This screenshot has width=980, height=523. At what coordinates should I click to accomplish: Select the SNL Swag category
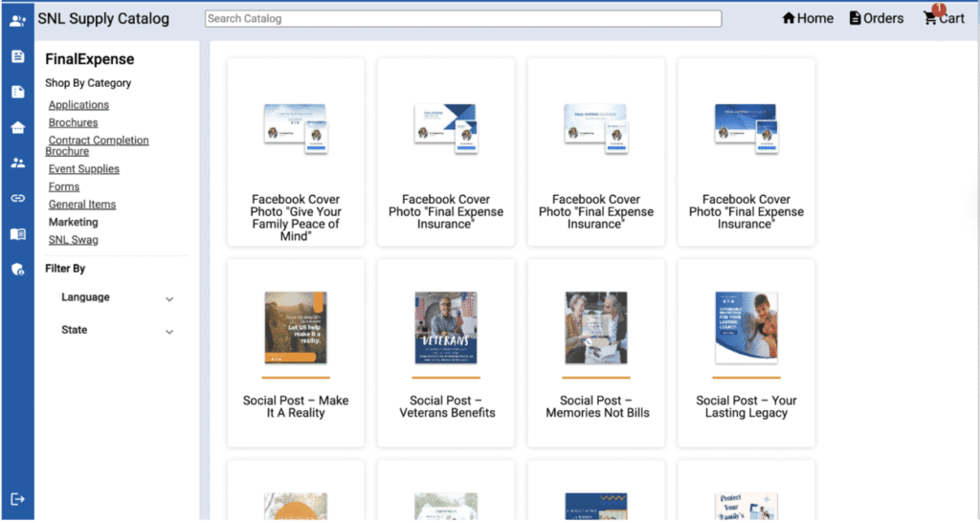[73, 240]
